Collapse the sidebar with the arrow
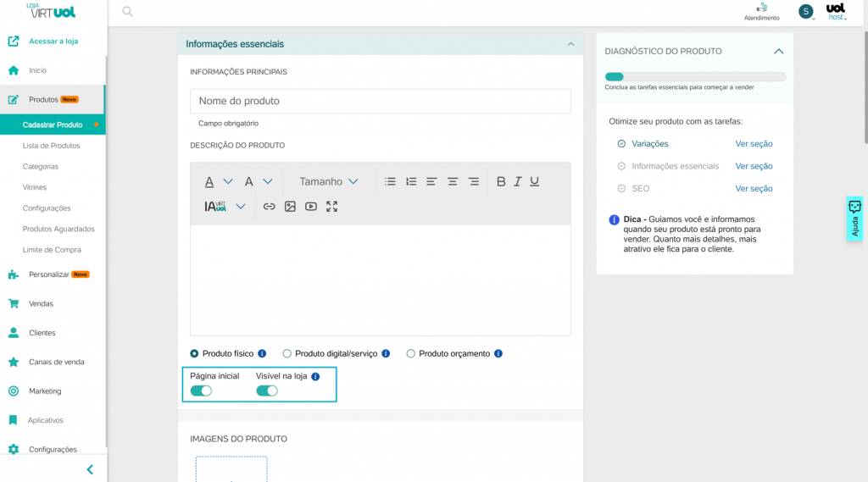 [x=90, y=470]
